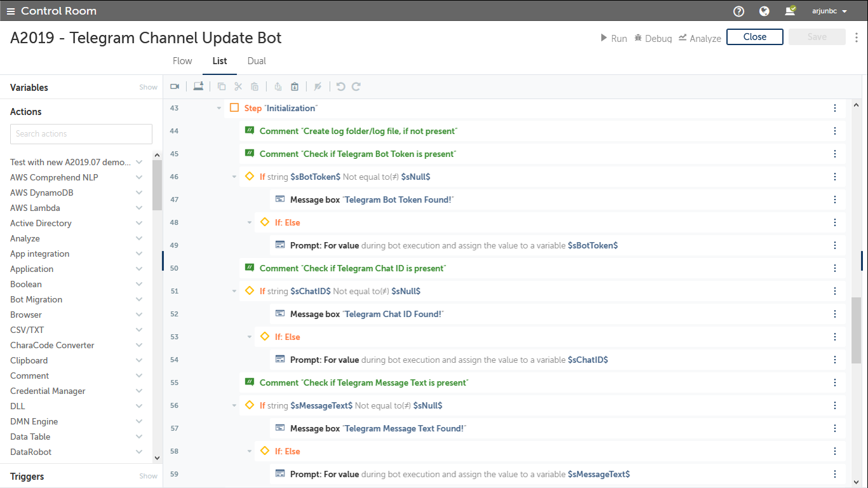Expand the AWS Lambda actions group
This screenshot has width=868, height=488.
tap(139, 208)
